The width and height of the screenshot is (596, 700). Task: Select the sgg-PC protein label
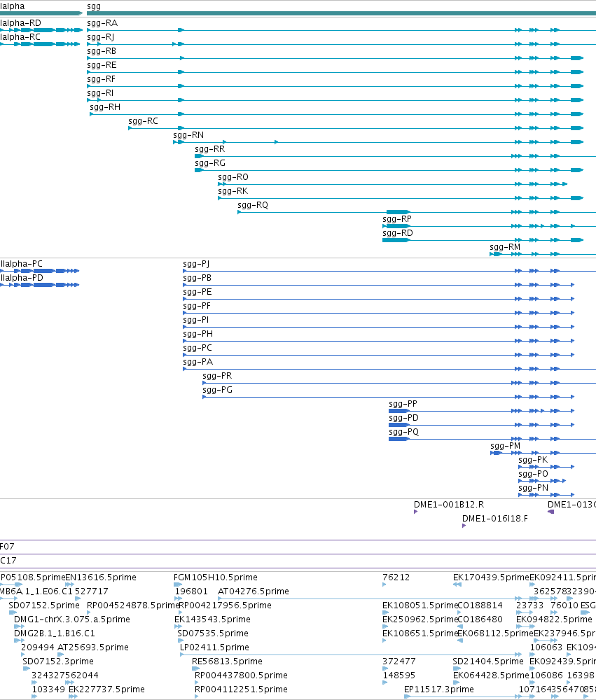[197, 348]
